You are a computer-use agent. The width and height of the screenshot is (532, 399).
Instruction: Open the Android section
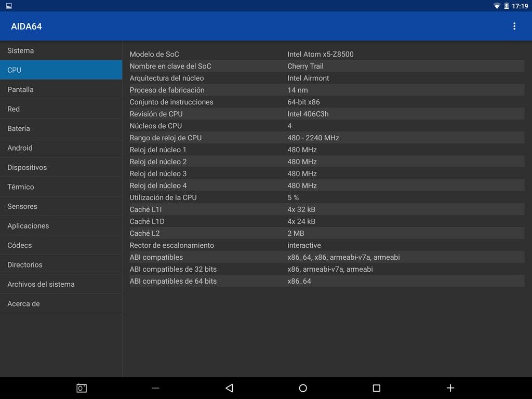[61, 148]
